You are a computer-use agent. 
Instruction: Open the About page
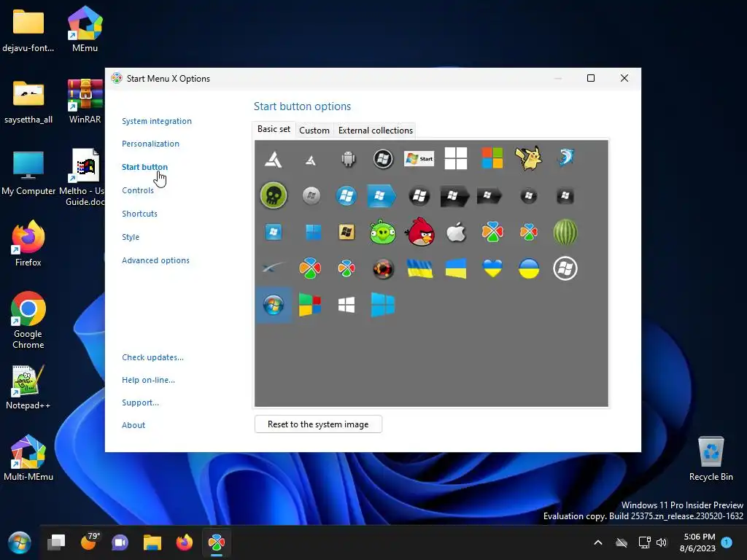(133, 425)
